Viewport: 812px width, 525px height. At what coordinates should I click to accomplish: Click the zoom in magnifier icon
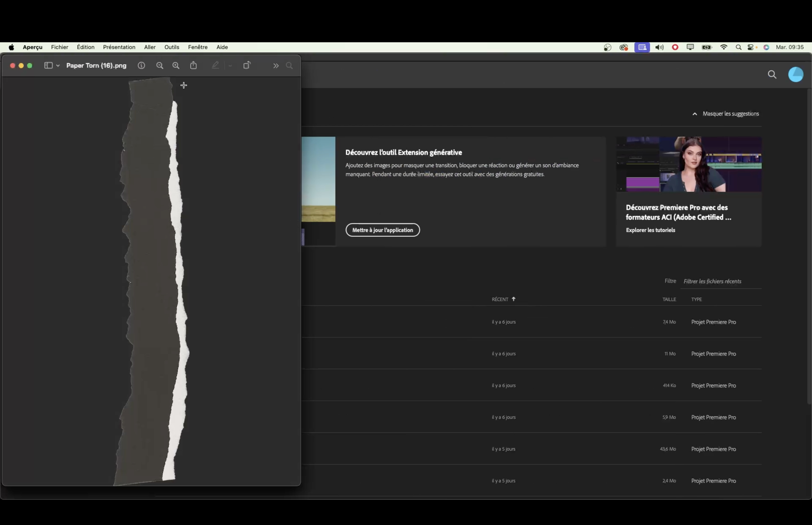176,65
